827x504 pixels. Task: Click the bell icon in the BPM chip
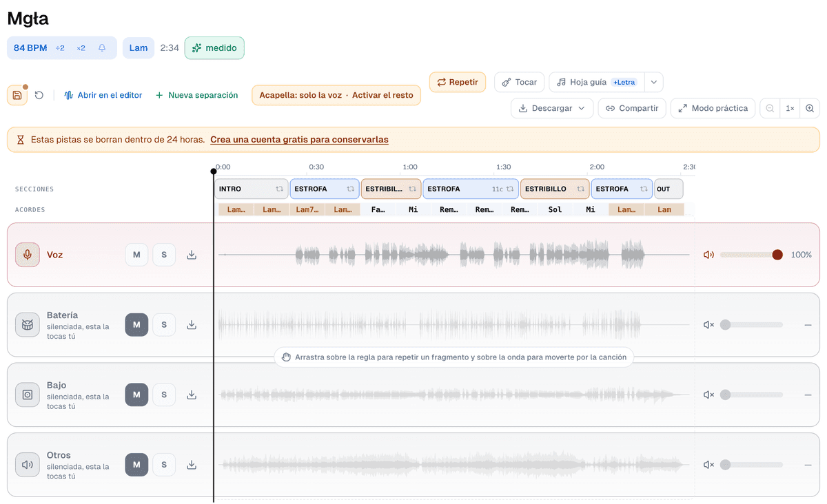pos(102,48)
